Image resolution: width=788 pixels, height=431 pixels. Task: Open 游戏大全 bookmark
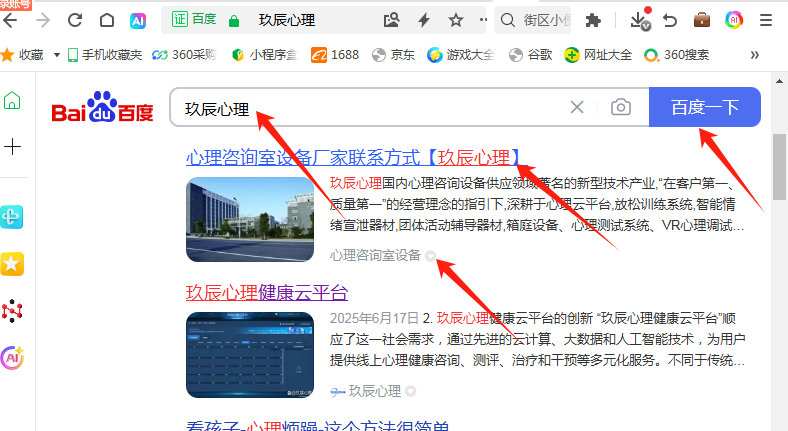point(461,55)
